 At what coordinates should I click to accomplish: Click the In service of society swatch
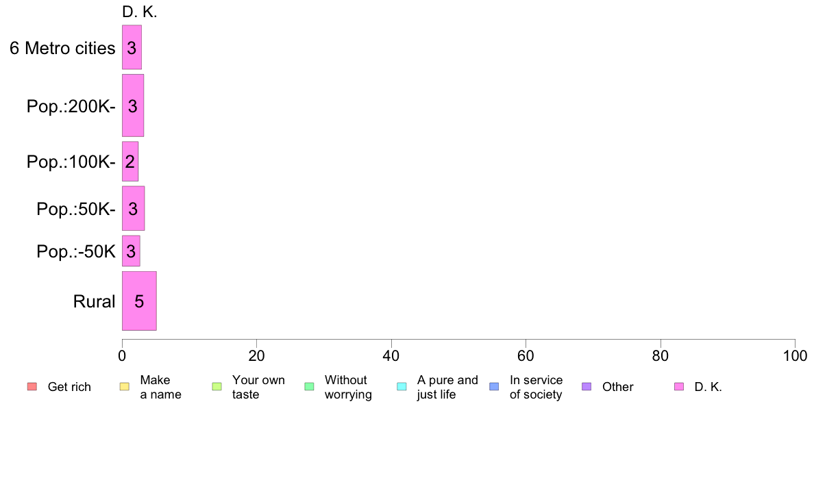coord(494,387)
